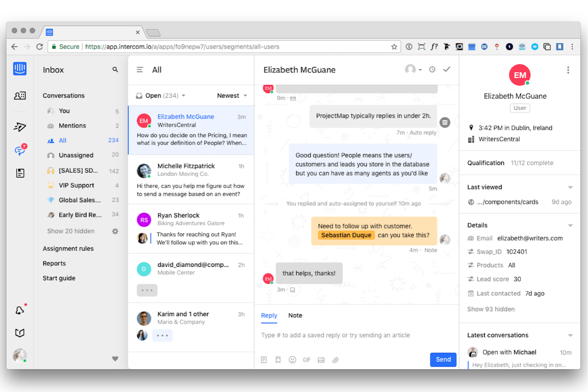Image resolution: width=588 pixels, height=392 pixels.
Task: Insert an image via the image icon
Action: [321, 359]
